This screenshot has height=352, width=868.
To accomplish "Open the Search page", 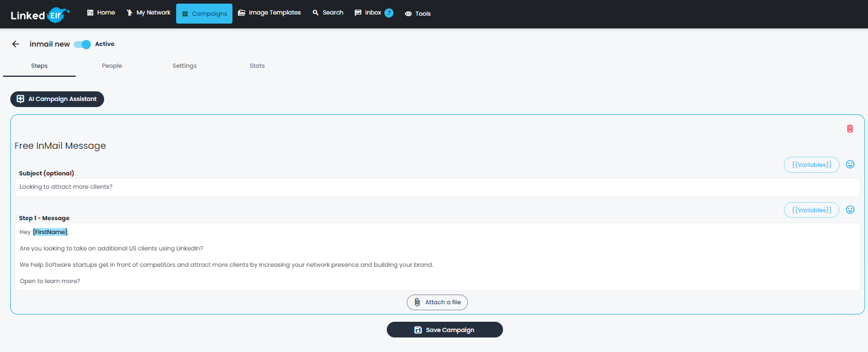I will [x=327, y=13].
